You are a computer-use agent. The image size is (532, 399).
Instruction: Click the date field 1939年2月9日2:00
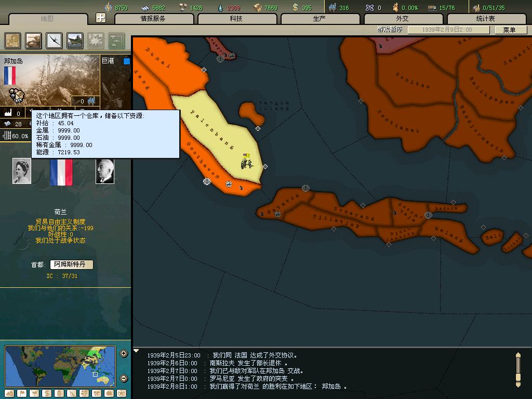[448, 30]
